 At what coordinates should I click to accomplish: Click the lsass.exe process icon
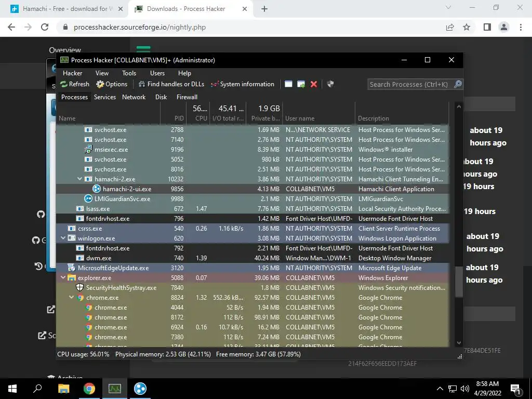[x=79, y=209]
